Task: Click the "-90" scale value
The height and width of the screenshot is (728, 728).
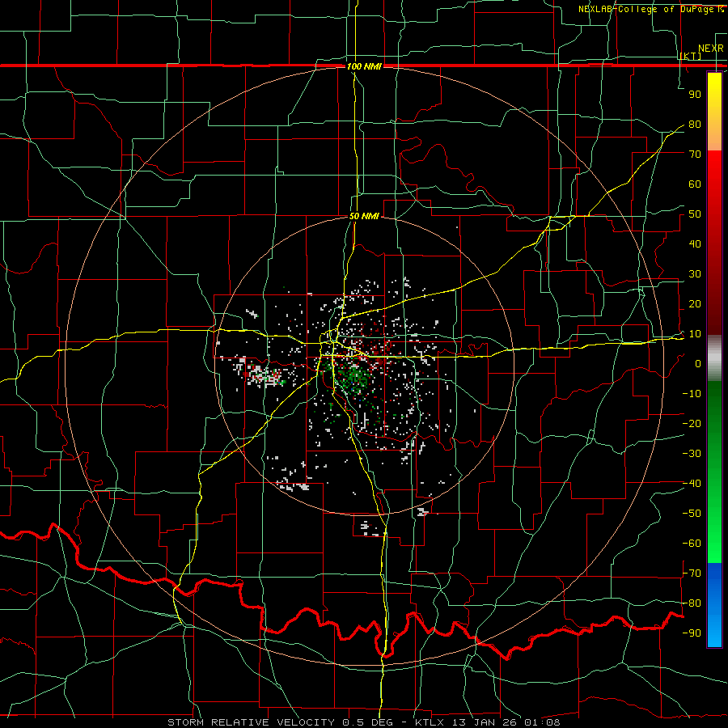Action: [x=692, y=633]
